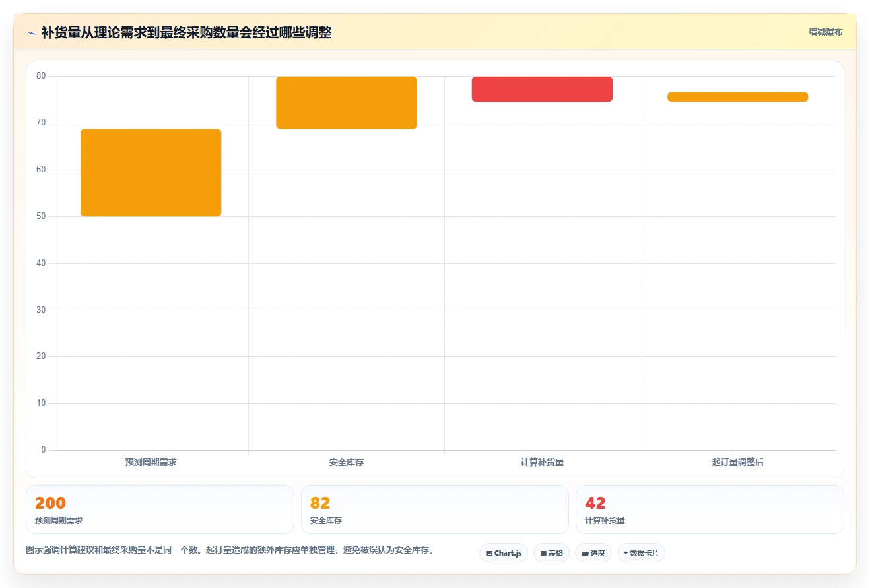Click the 200 预测周期需求 data card
Screen dimensions: 870x588
[x=160, y=509]
